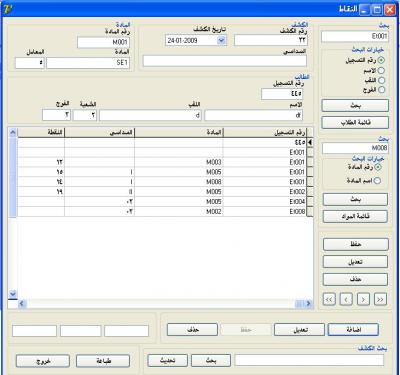Select the رقم التسجيل search option
Image resolution: width=400 pixels, height=375 pixels.
point(381,60)
